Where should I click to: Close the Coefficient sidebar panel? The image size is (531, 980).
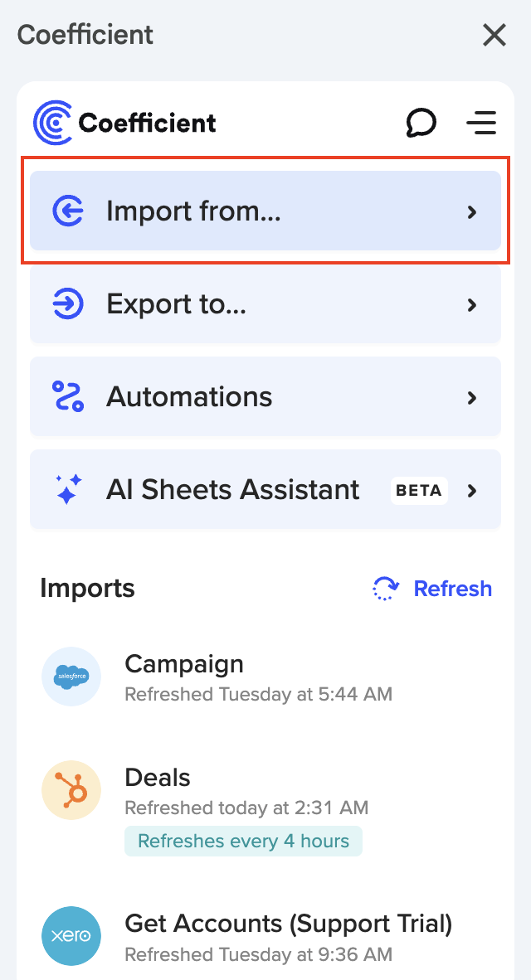pyautogui.click(x=494, y=35)
